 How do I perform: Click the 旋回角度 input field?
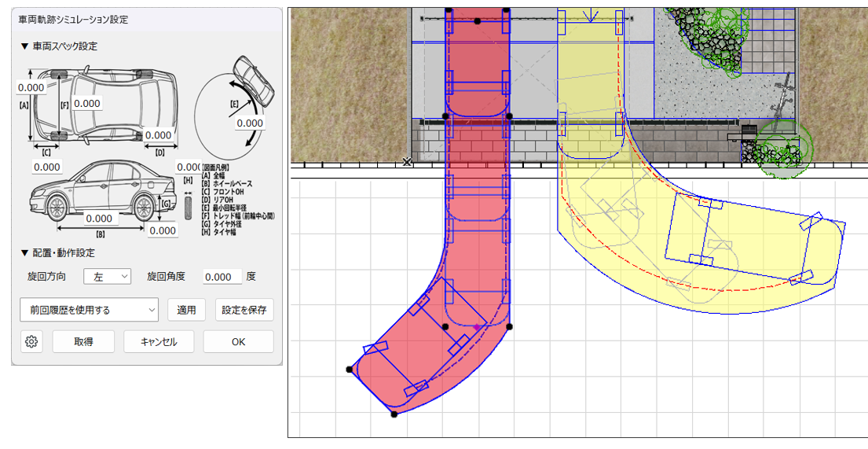click(222, 277)
